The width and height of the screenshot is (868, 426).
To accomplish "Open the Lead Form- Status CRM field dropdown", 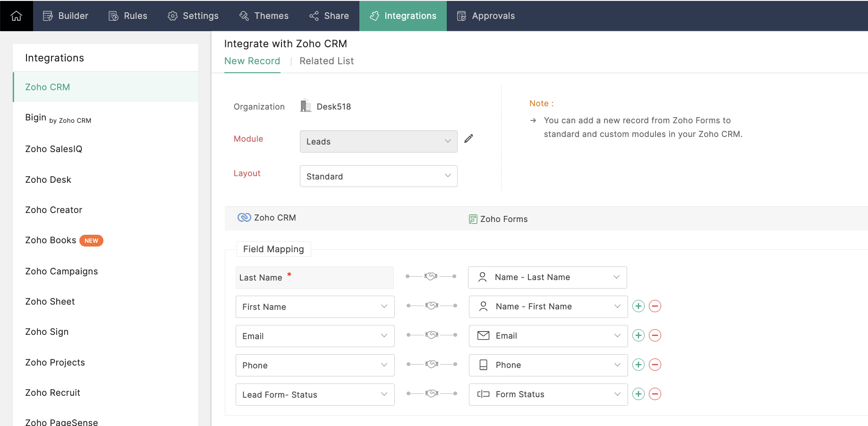I will point(315,394).
